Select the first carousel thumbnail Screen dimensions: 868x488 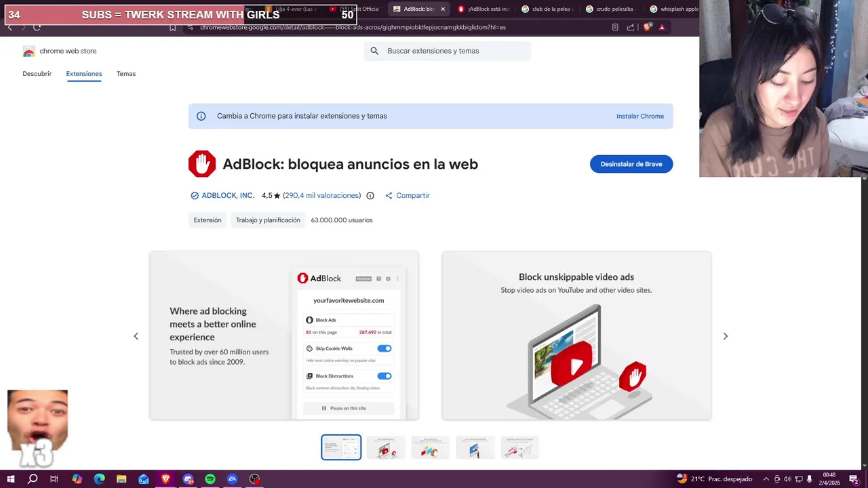[x=341, y=447]
